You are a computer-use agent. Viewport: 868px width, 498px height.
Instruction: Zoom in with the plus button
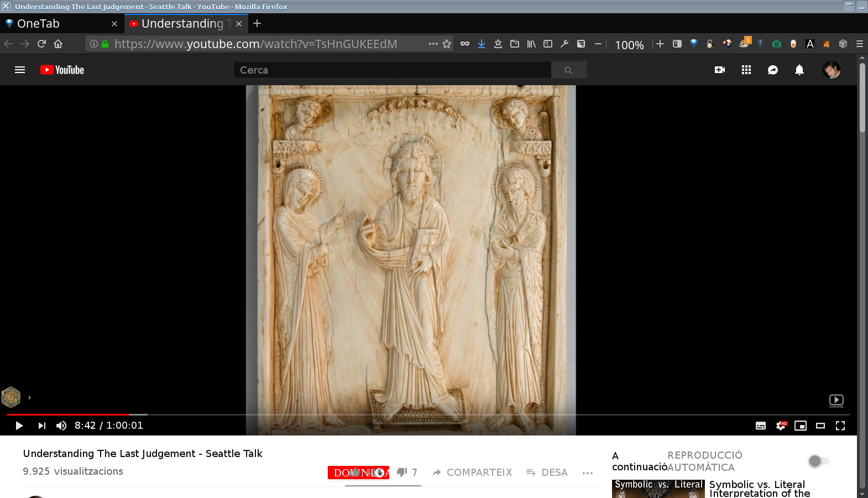point(660,44)
